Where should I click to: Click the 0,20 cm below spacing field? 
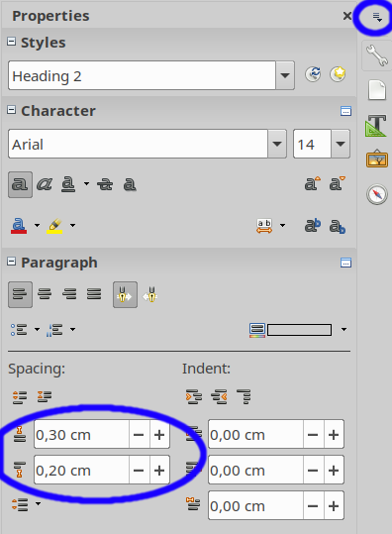pos(81,471)
